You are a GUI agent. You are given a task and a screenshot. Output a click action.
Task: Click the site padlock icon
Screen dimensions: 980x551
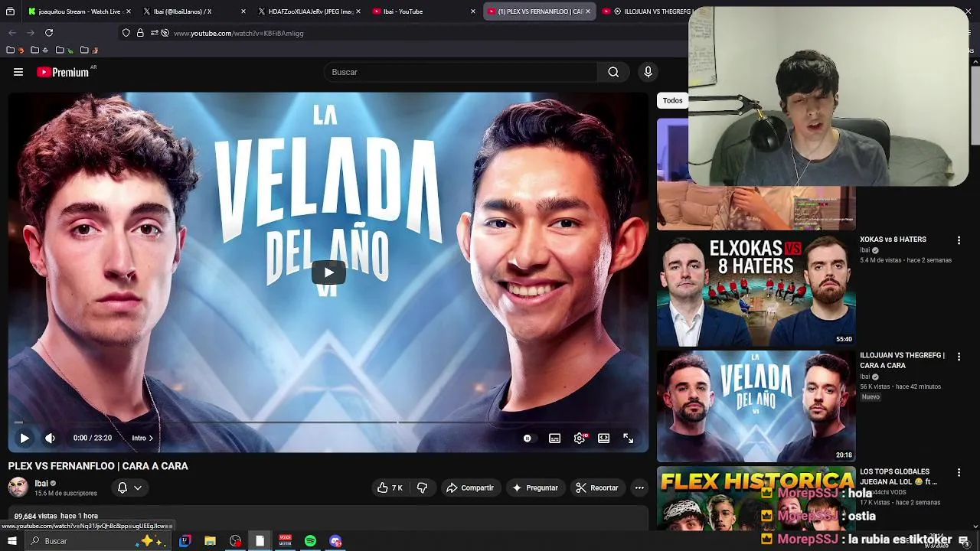tap(140, 33)
